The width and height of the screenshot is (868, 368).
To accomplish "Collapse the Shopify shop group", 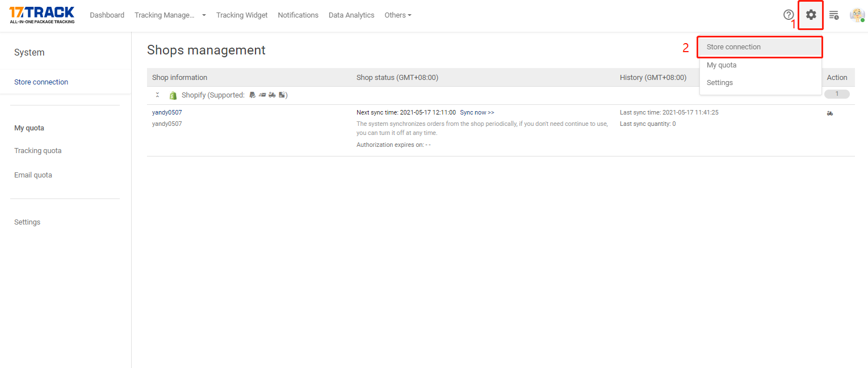I will [157, 95].
